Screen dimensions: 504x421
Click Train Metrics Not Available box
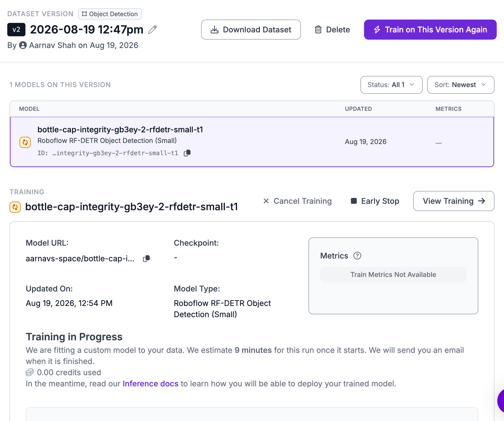[x=393, y=275]
